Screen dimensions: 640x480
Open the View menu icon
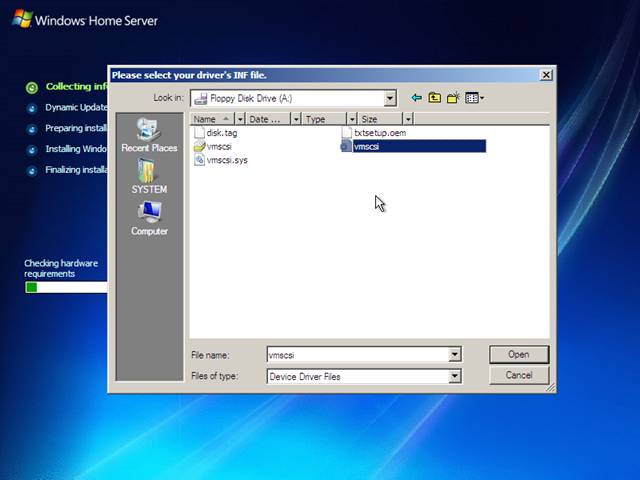click(474, 98)
